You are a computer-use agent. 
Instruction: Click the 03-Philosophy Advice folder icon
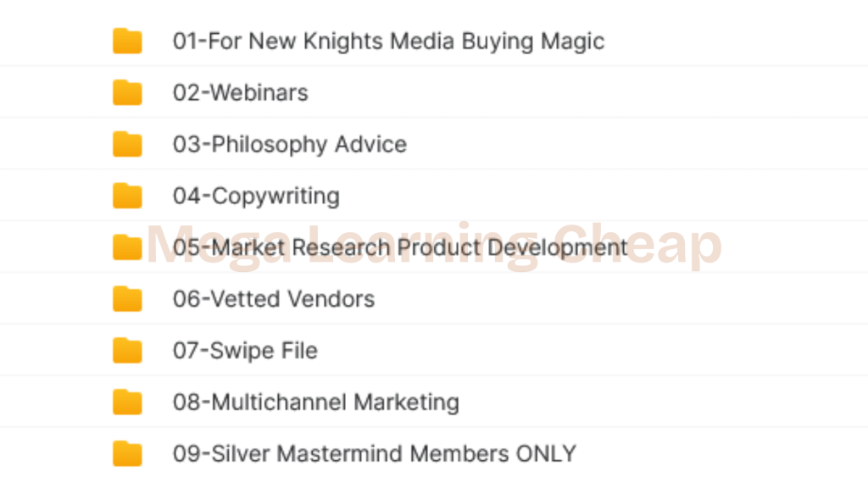coord(127,144)
